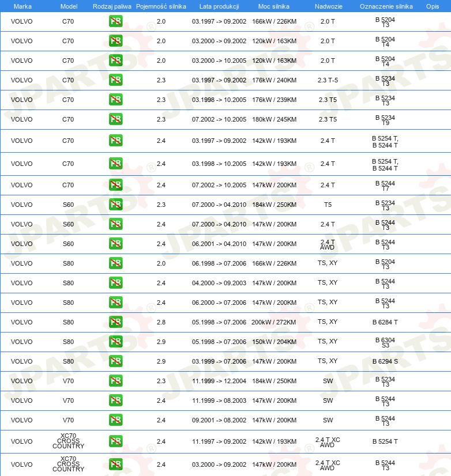Select fuel icon in XC70 147kW / 200KM row
451x476 pixels.
click(x=115, y=464)
